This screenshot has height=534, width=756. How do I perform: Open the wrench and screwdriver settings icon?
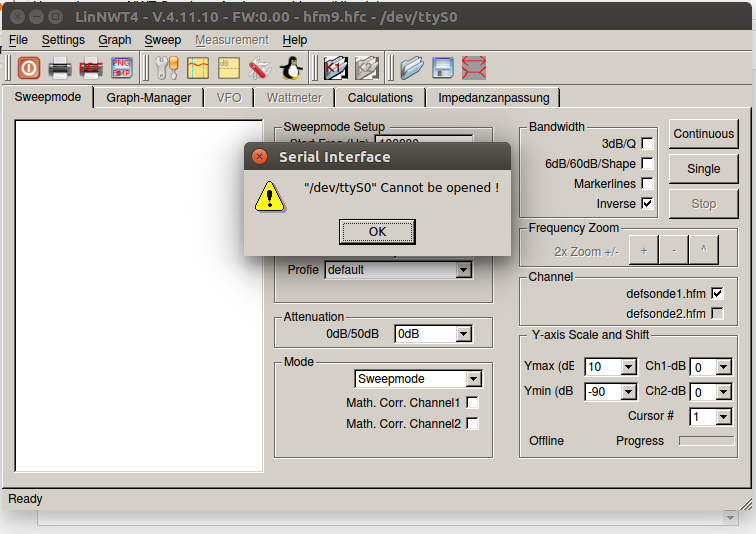[167, 68]
